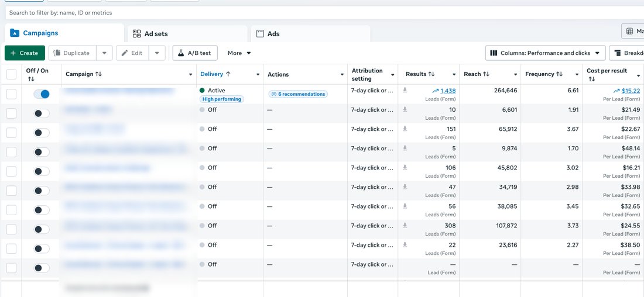The width and height of the screenshot is (644, 297).
Task: Sort by Reach column arrows
Action: (x=486, y=74)
